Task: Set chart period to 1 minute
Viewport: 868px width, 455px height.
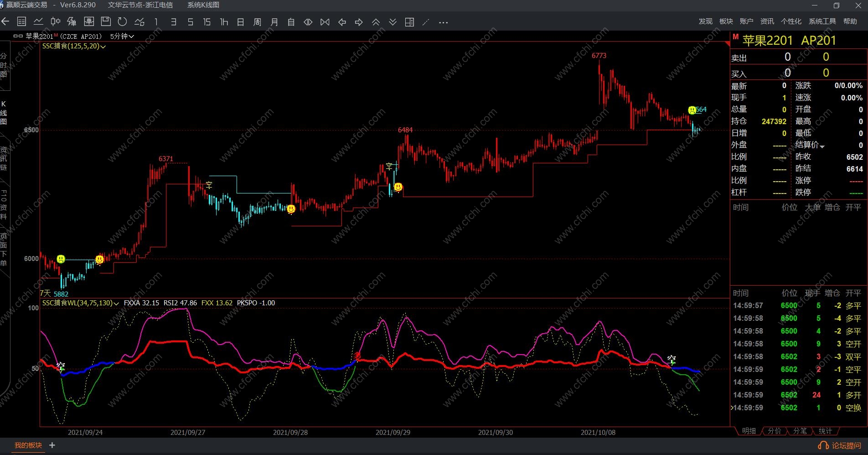Action: (156, 21)
